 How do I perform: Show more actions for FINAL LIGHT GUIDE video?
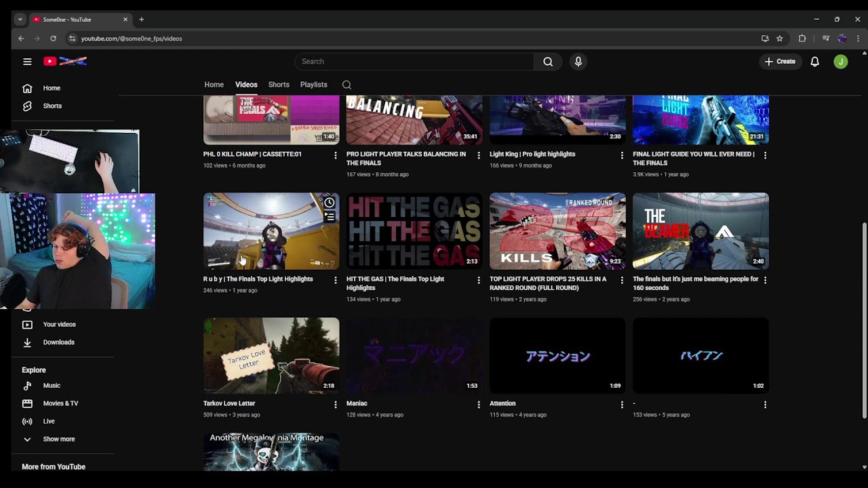pyautogui.click(x=765, y=155)
